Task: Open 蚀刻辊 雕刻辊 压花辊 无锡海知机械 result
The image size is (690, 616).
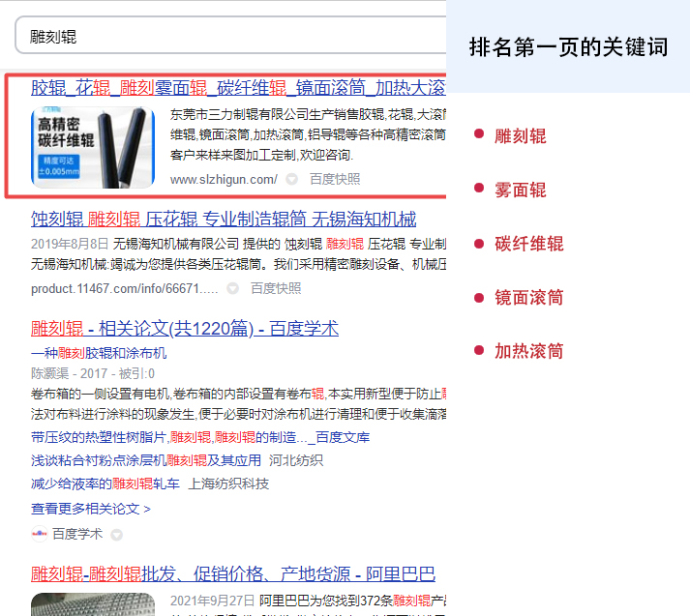Action: coord(224,219)
